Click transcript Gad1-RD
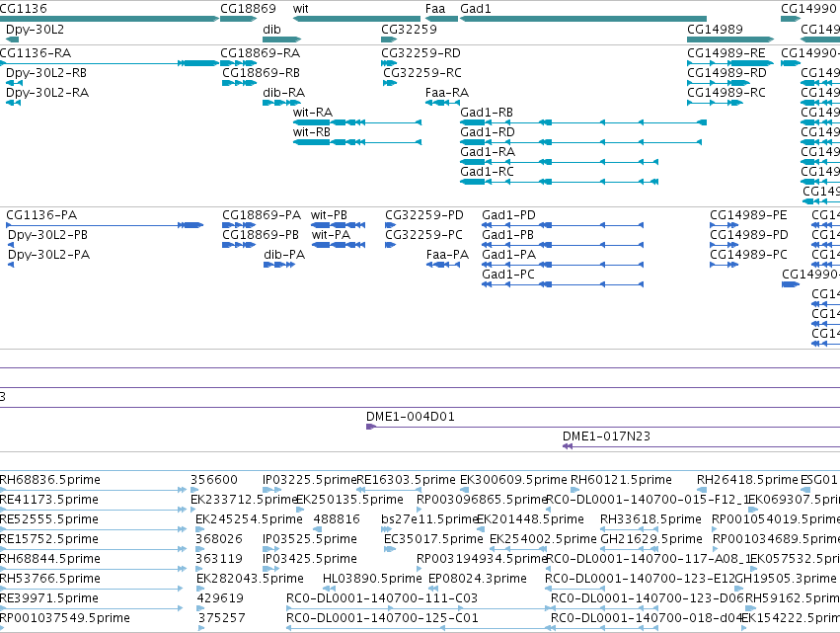This screenshot has width=840, height=633. pyautogui.click(x=580, y=142)
